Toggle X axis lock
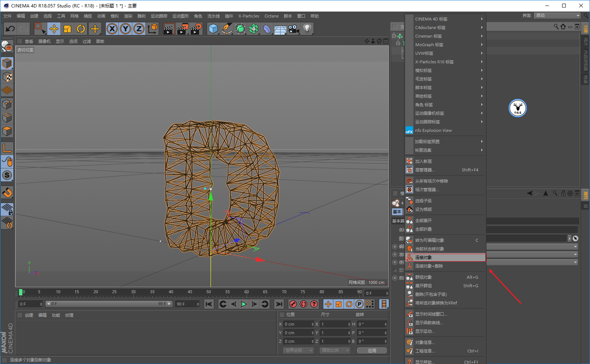The height and width of the screenshot is (364, 590). [x=112, y=29]
